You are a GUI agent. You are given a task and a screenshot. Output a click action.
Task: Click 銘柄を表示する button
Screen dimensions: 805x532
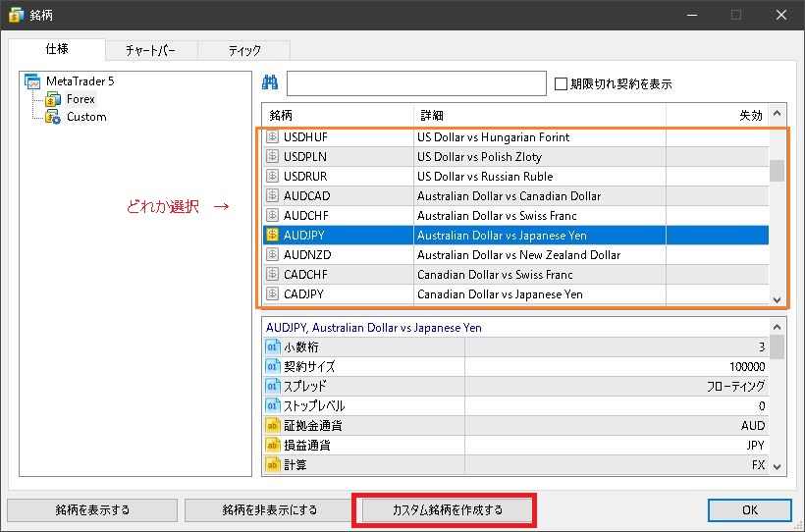click(92, 510)
